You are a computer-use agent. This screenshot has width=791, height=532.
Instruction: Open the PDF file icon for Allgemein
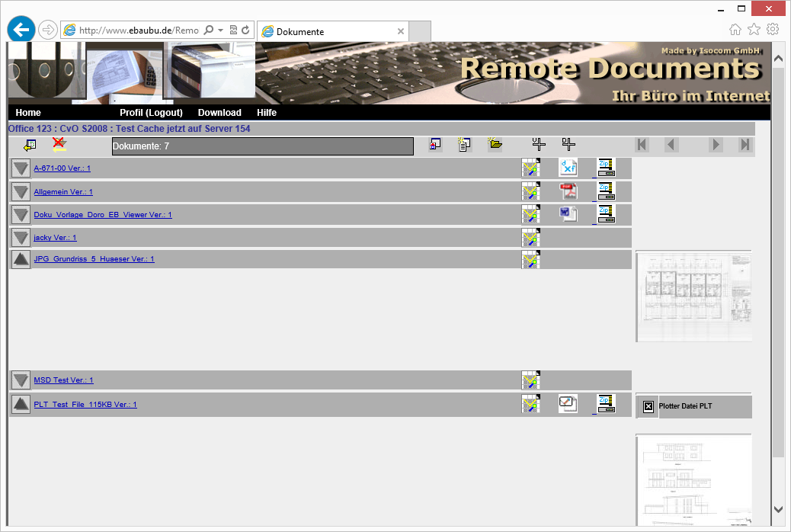coord(568,191)
